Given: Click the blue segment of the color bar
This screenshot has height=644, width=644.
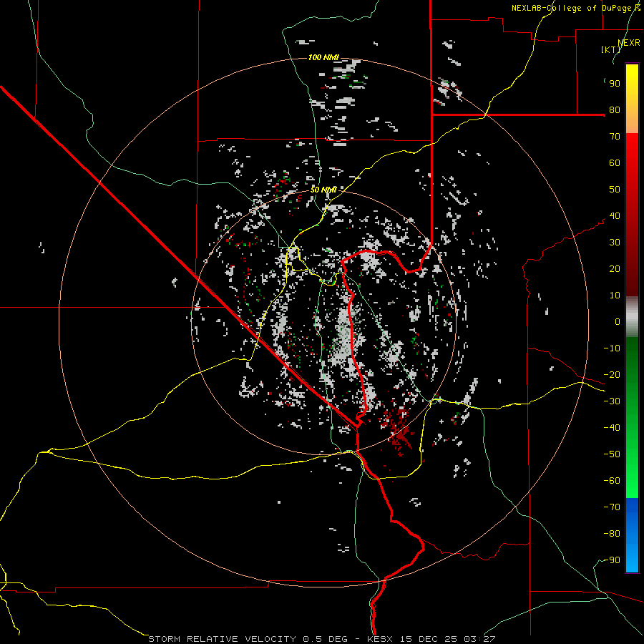Looking at the screenshot, I should [632, 535].
